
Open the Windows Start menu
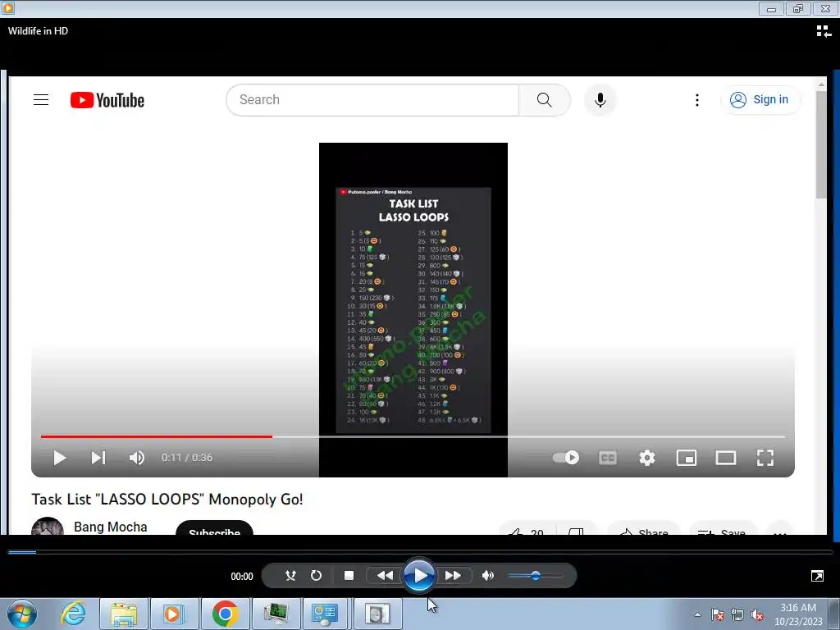(22, 614)
